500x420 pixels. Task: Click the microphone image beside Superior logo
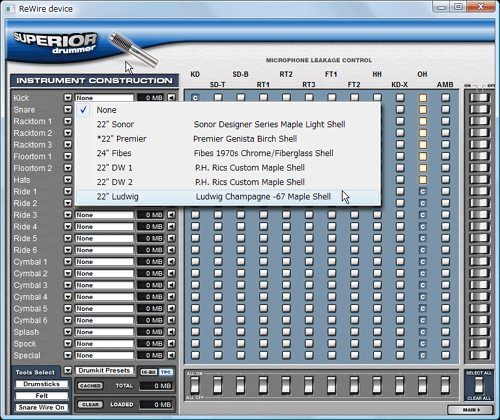click(133, 49)
